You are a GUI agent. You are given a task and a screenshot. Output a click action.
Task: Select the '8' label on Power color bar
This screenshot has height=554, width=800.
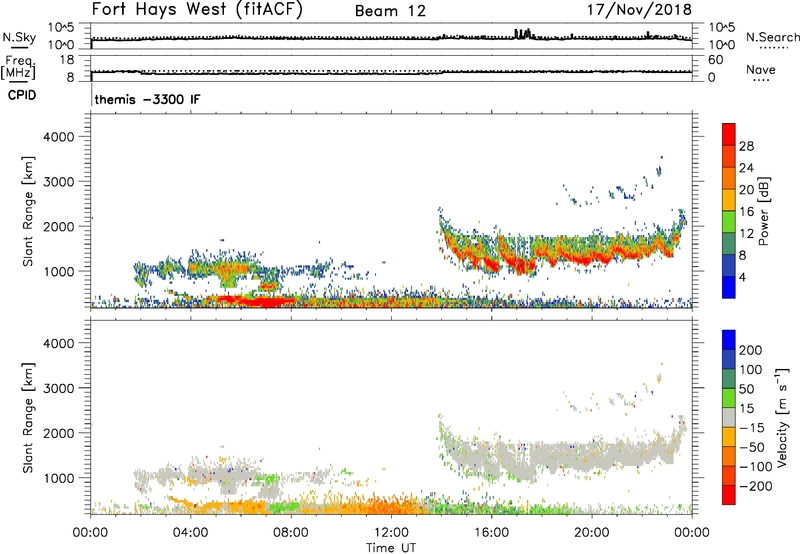tap(743, 255)
